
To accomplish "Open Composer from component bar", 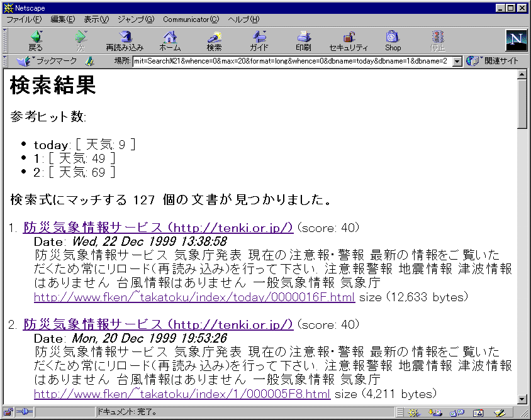I will 500,412.
